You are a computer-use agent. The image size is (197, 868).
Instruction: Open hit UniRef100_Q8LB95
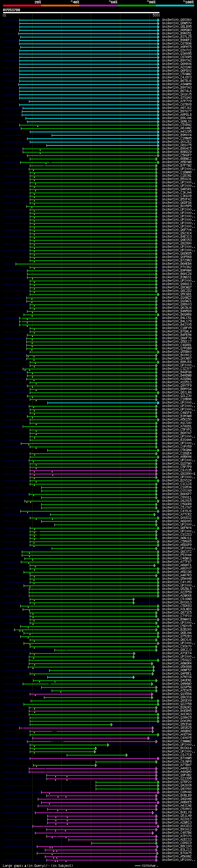coord(177,26)
